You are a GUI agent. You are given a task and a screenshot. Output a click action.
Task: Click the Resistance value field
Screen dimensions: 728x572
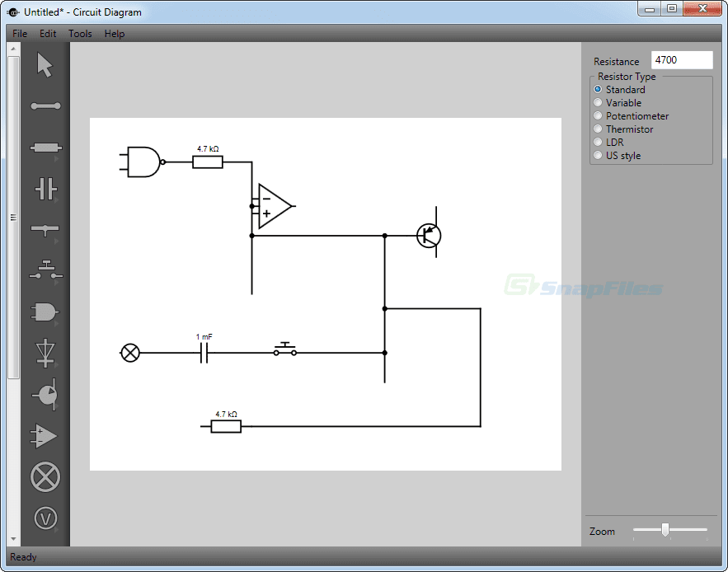682,60
